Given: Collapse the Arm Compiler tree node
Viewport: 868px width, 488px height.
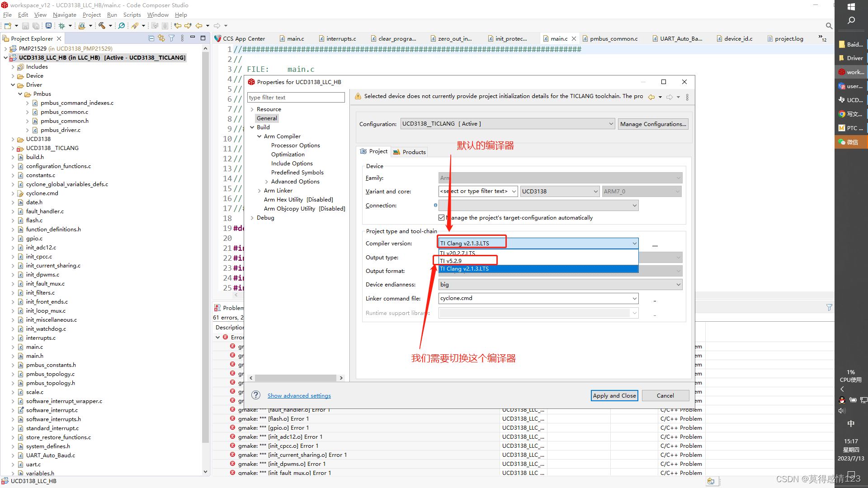Looking at the screenshot, I should (259, 136).
